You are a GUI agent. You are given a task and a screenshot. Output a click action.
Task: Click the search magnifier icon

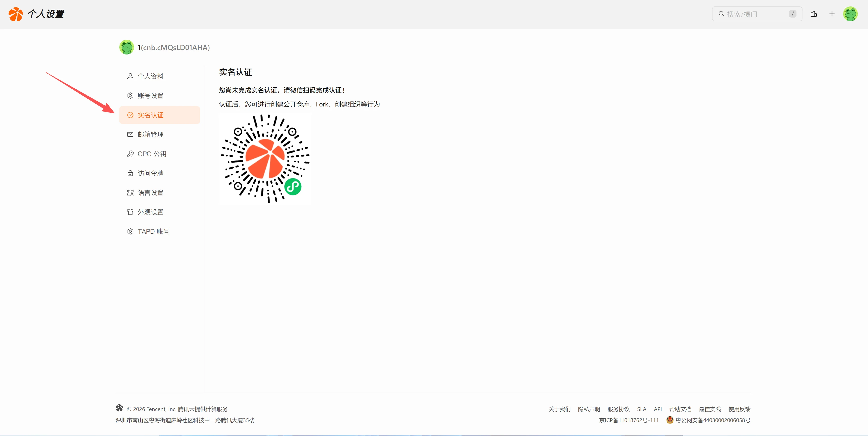point(721,14)
